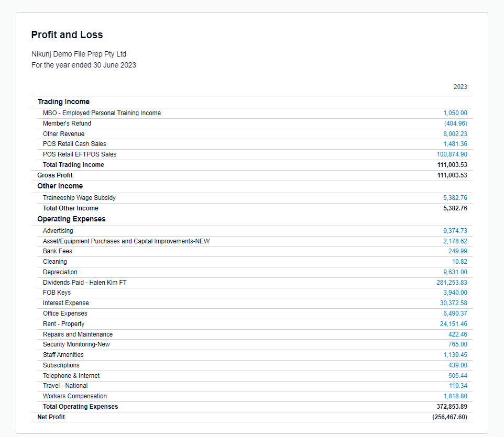Click the FOB Keys amount 3,940.00

click(455, 293)
